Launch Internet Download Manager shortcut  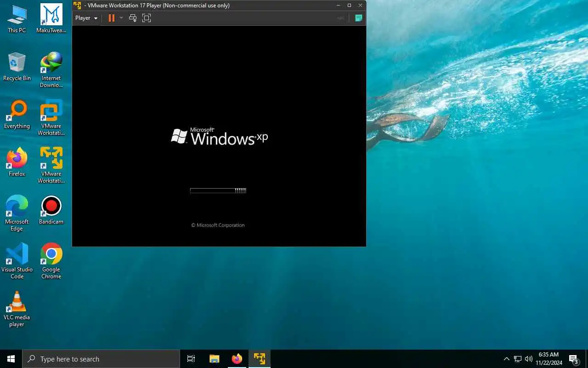coord(51,70)
